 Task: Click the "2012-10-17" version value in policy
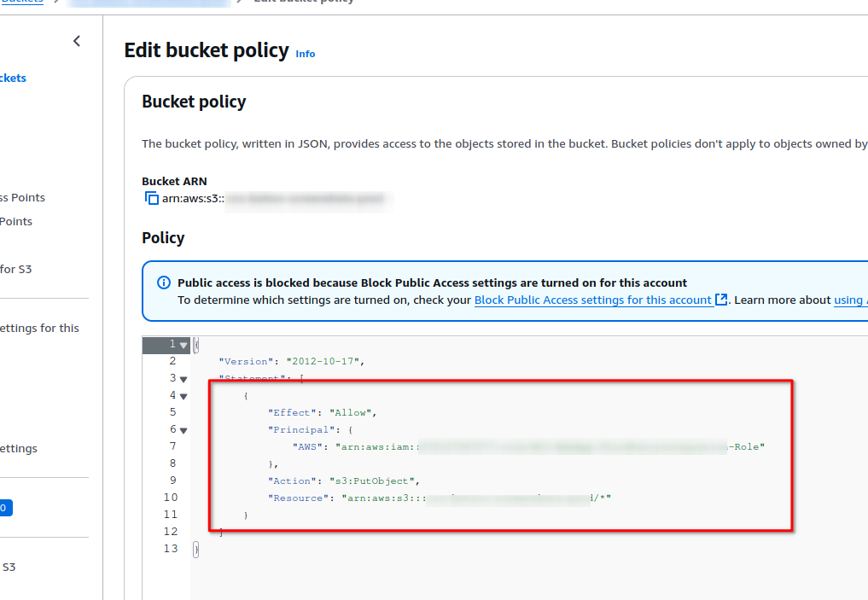[324, 361]
